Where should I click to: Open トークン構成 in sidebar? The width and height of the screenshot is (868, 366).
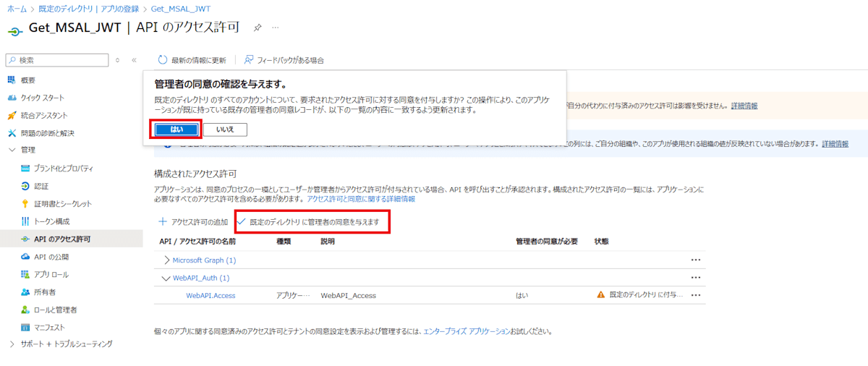[x=51, y=221]
